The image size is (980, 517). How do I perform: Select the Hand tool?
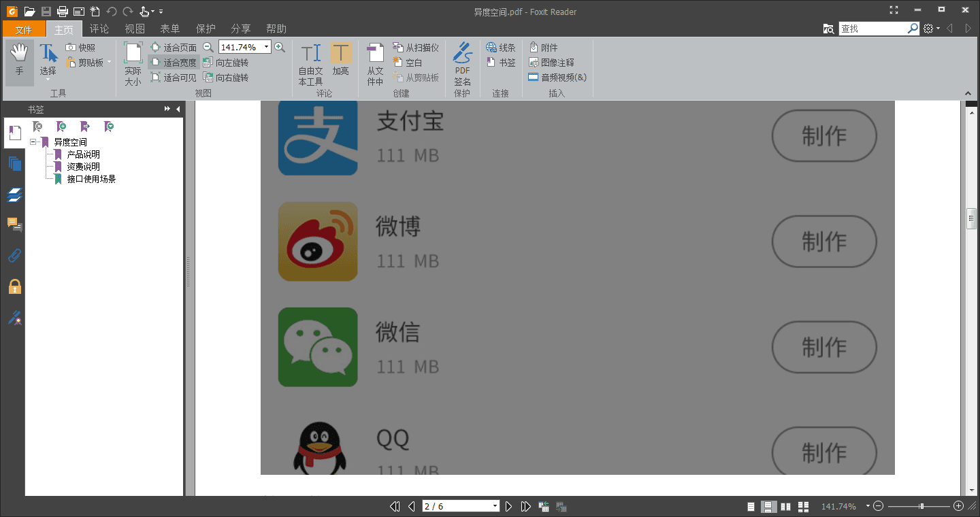(20, 63)
